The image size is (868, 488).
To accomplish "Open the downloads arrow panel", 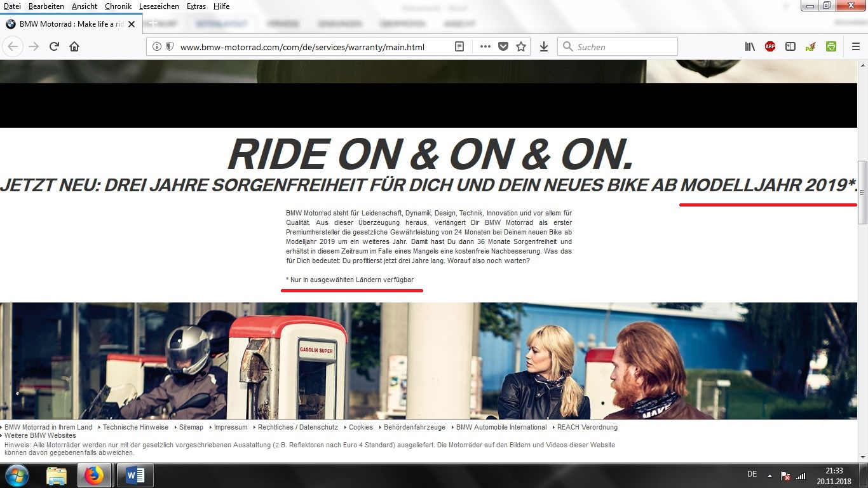I will point(544,46).
